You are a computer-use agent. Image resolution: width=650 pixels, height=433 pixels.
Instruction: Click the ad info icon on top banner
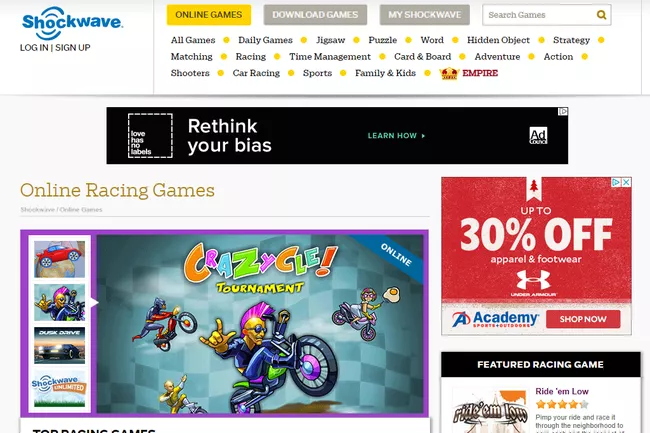[x=563, y=111]
